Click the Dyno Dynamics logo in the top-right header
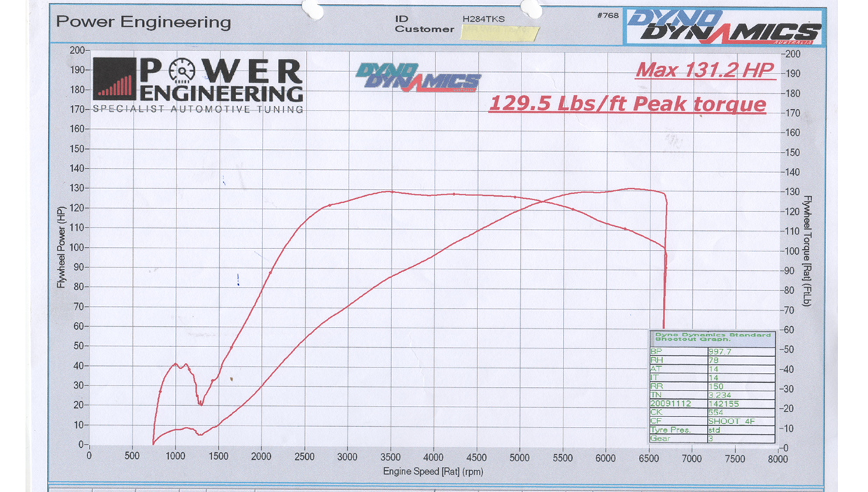 724,27
